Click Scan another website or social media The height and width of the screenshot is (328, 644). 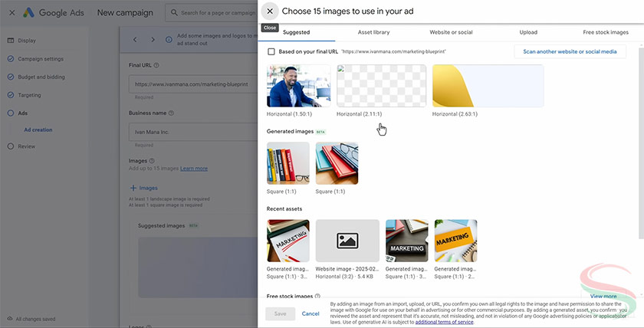tap(570, 51)
